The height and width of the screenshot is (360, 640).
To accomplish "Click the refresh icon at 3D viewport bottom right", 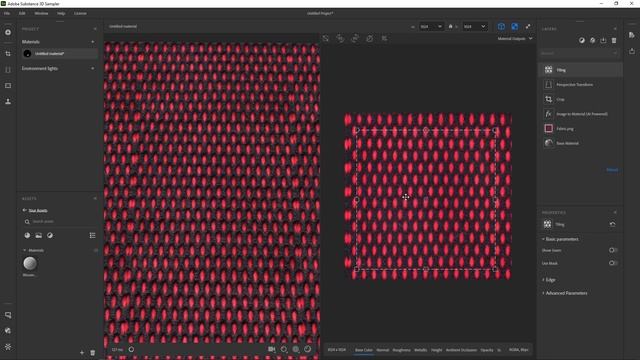I will pyautogui.click(x=308, y=349).
